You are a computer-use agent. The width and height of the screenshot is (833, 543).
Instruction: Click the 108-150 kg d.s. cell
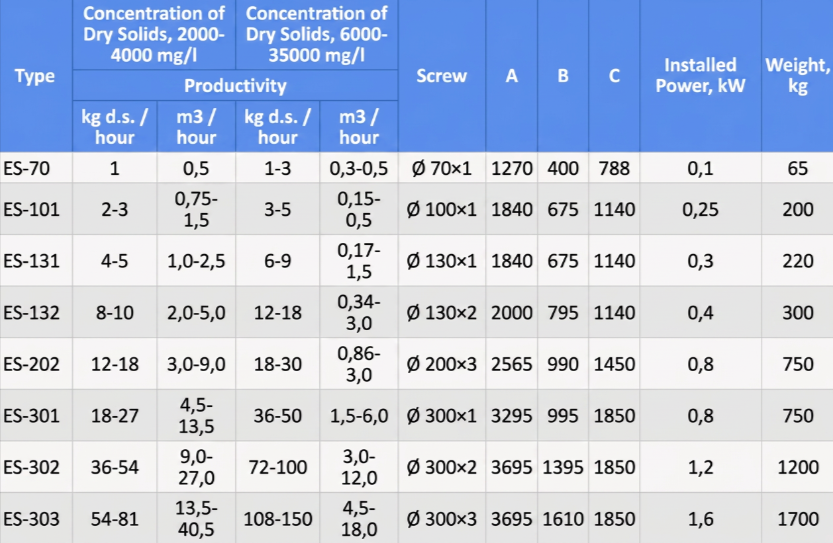(276, 519)
